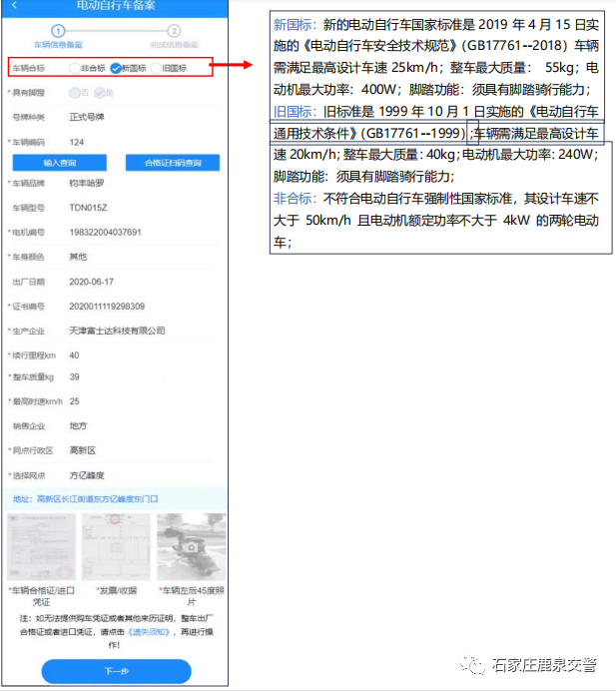Choose the 旧国标 radio option

[169, 68]
